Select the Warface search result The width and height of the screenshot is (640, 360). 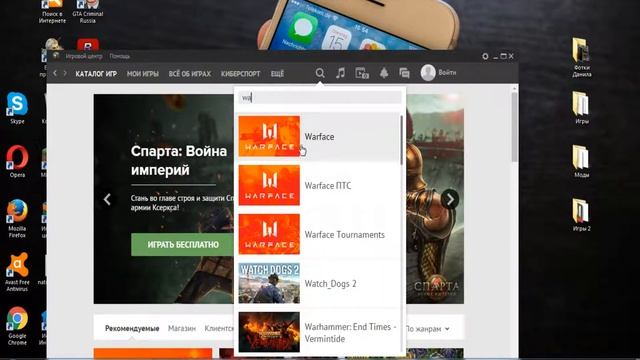tap(318, 136)
